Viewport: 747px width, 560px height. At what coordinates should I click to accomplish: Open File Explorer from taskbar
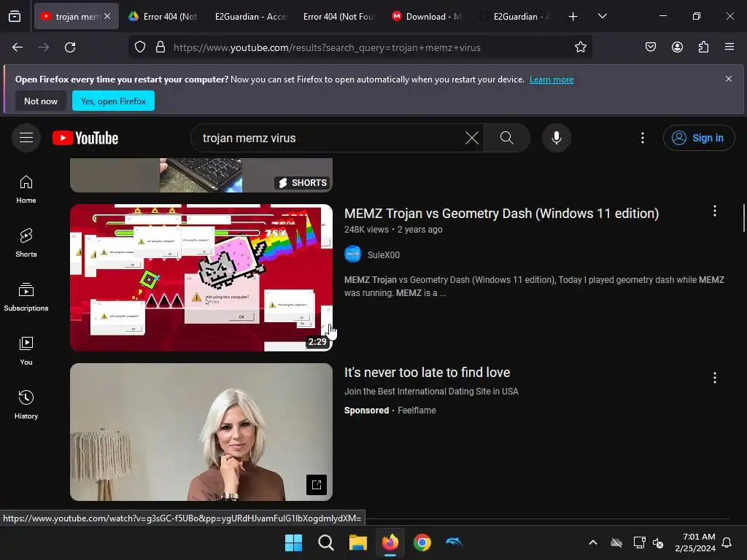[x=357, y=542]
